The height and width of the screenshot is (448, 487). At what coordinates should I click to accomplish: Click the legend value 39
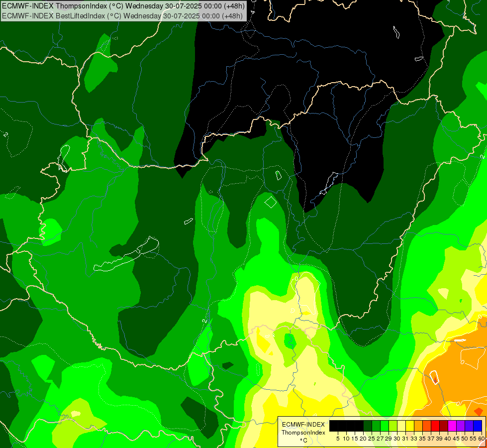coord(439,439)
